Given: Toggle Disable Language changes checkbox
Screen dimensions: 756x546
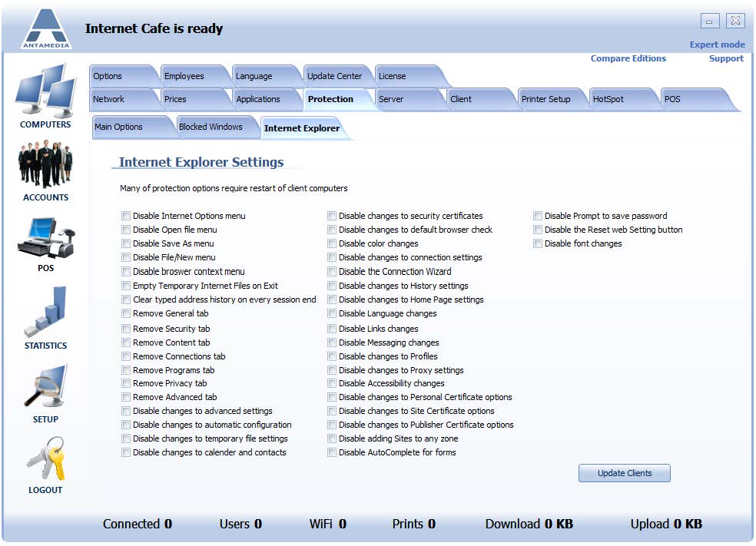Looking at the screenshot, I should 332,314.
